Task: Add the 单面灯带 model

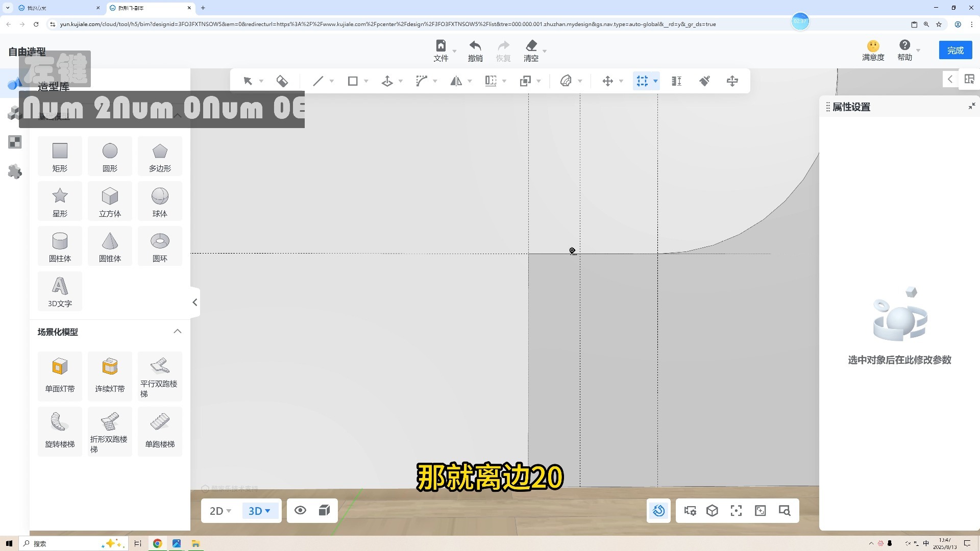Action: (60, 376)
